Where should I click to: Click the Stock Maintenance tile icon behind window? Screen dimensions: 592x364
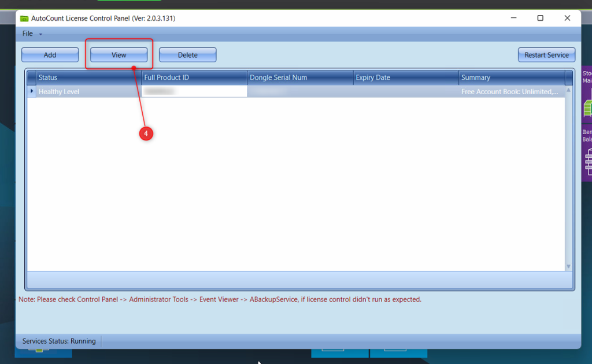(587, 107)
